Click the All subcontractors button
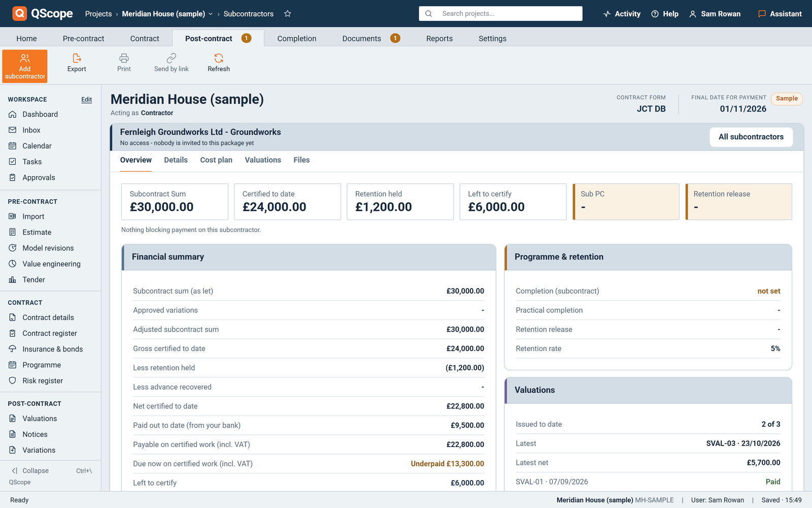Image resolution: width=812 pixels, height=508 pixels. click(751, 137)
